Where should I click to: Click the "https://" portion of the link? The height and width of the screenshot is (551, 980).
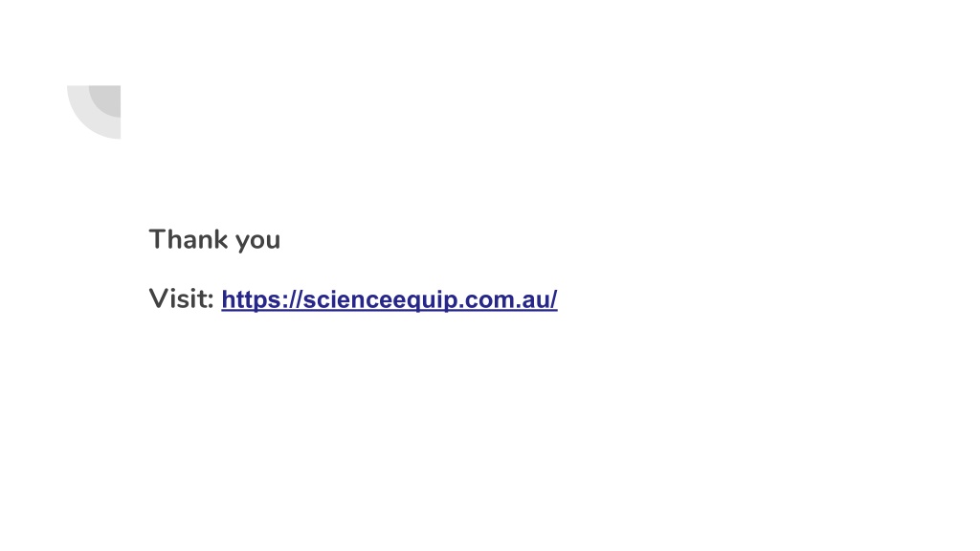pos(261,299)
